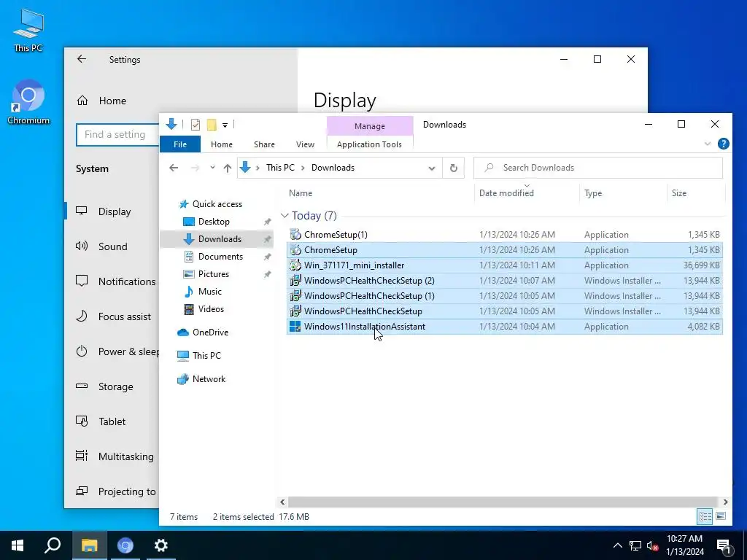Screen dimensions: 747x560
Task: Click Downloads in the breadcrumb path
Action: [333, 168]
